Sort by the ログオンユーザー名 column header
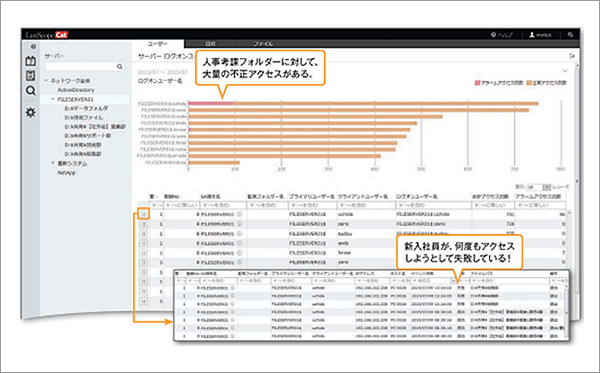Screen dimensions: 600x373 [417, 196]
